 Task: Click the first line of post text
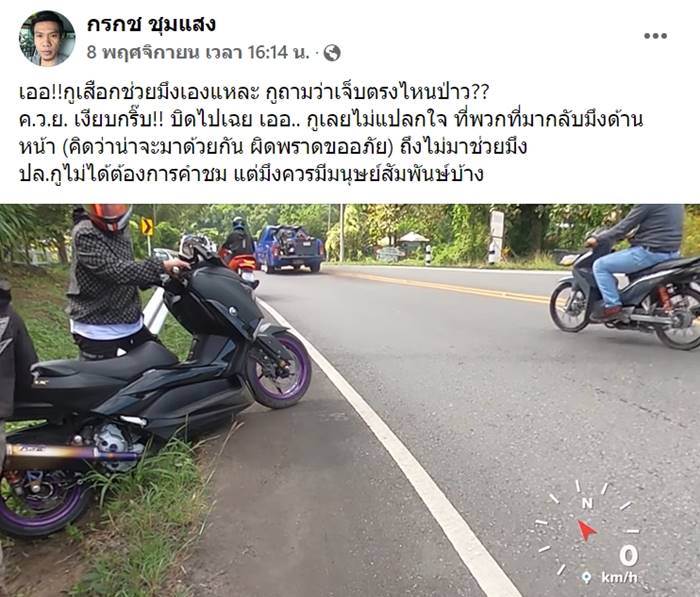tap(254, 92)
